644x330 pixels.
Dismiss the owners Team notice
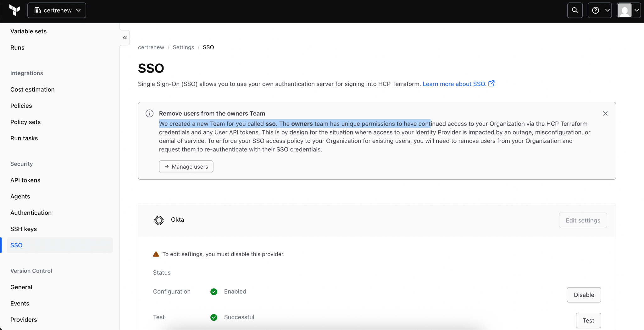click(x=605, y=113)
